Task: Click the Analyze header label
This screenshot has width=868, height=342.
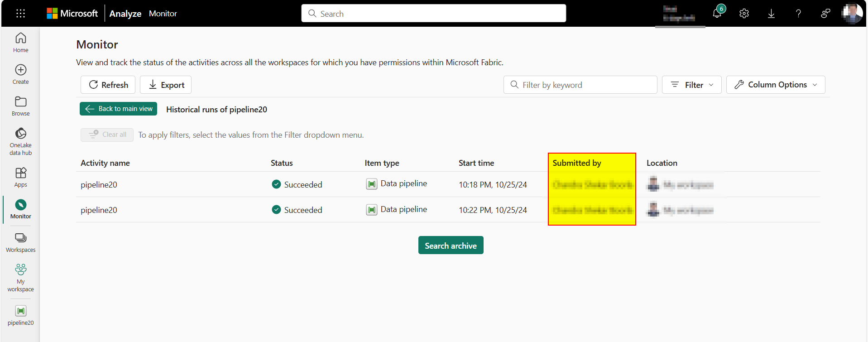Action: tap(125, 14)
